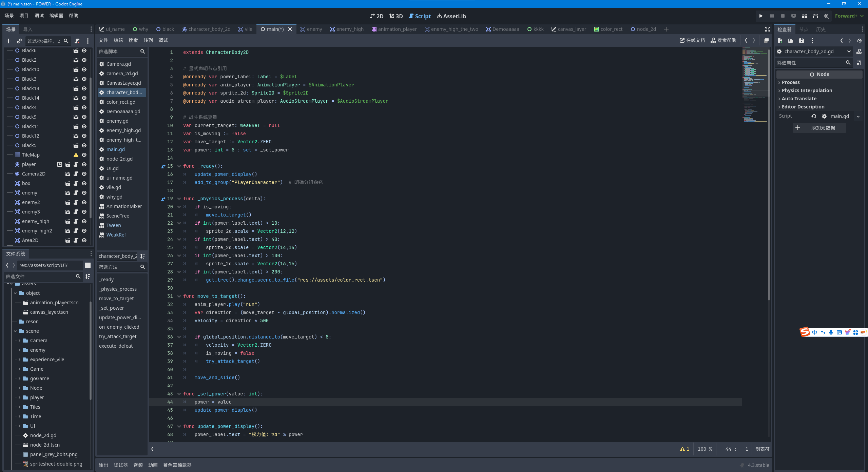Click the float script editor icon
Screen dimensions: 868x472
pos(766,40)
